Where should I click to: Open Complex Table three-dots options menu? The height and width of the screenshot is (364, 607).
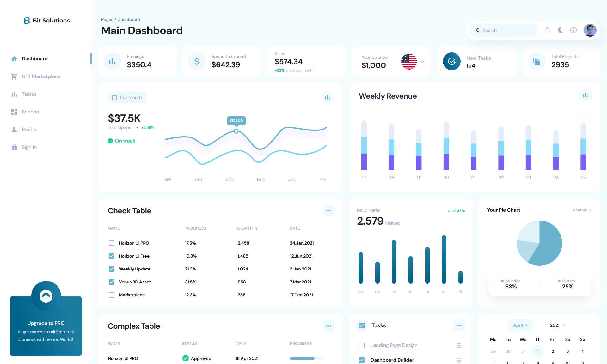coord(329,326)
